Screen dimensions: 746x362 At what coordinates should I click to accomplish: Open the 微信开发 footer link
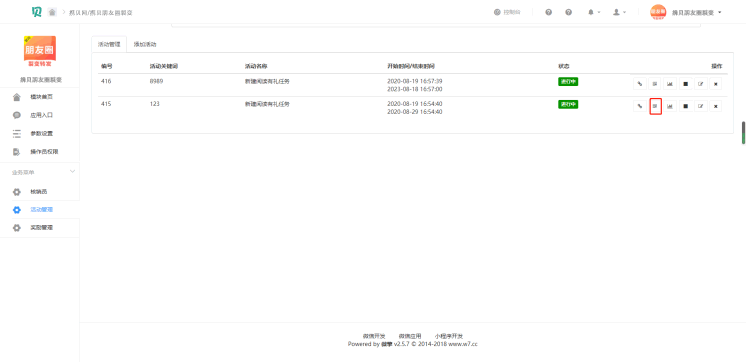[x=374, y=336]
